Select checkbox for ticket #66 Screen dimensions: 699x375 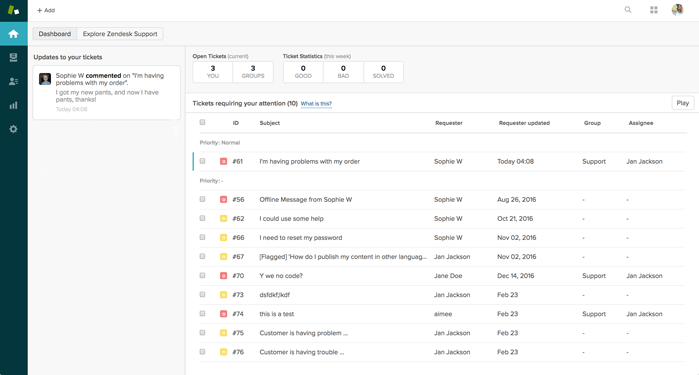pos(202,237)
